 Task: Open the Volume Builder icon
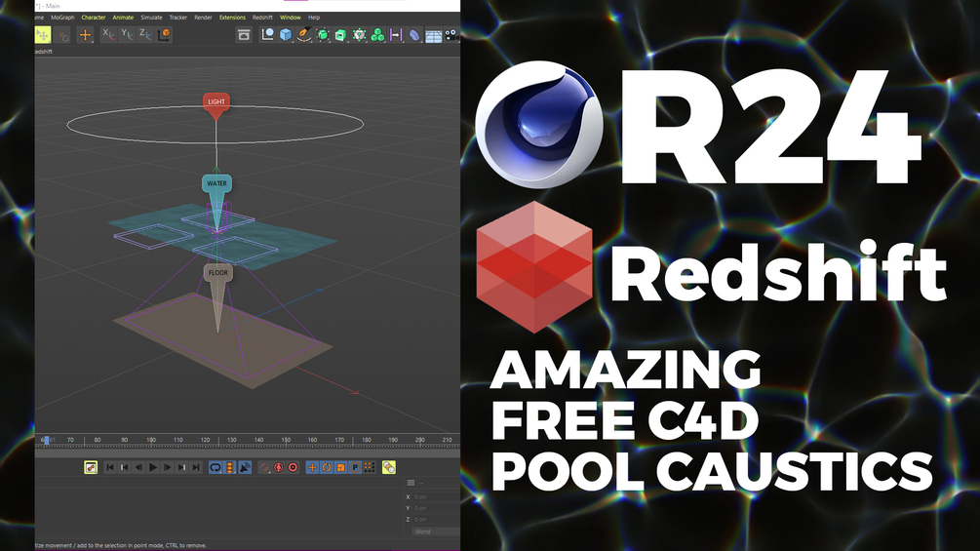click(359, 34)
